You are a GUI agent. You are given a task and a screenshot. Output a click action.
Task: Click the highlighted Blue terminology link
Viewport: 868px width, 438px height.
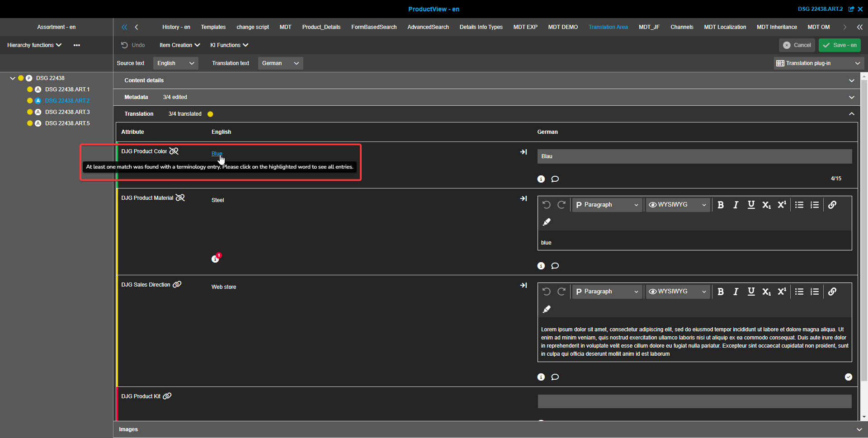217,154
